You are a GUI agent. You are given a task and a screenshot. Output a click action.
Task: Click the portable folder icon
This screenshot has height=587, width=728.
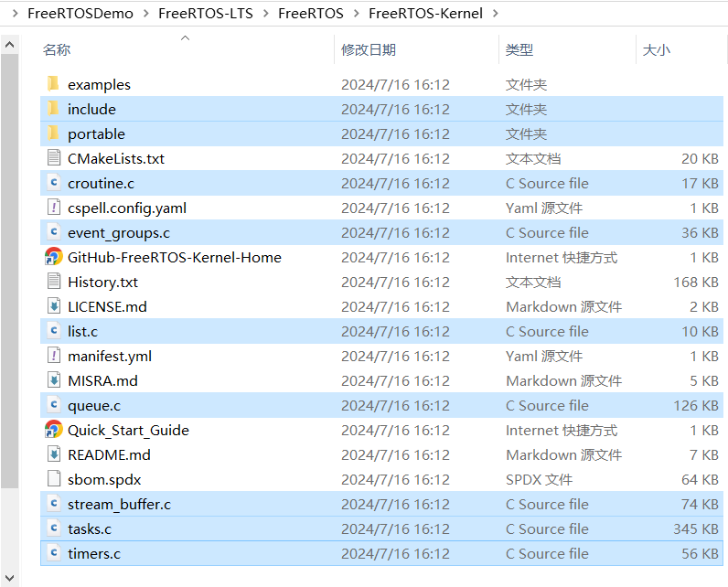(53, 133)
